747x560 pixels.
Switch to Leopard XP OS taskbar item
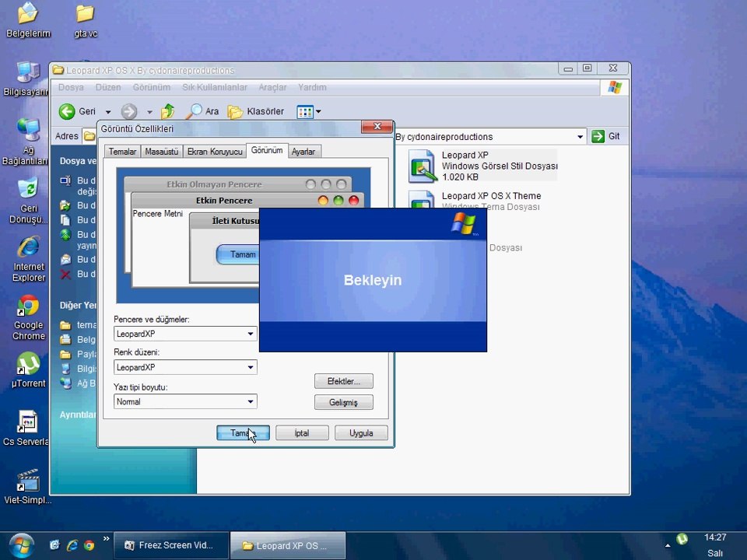[x=288, y=546]
